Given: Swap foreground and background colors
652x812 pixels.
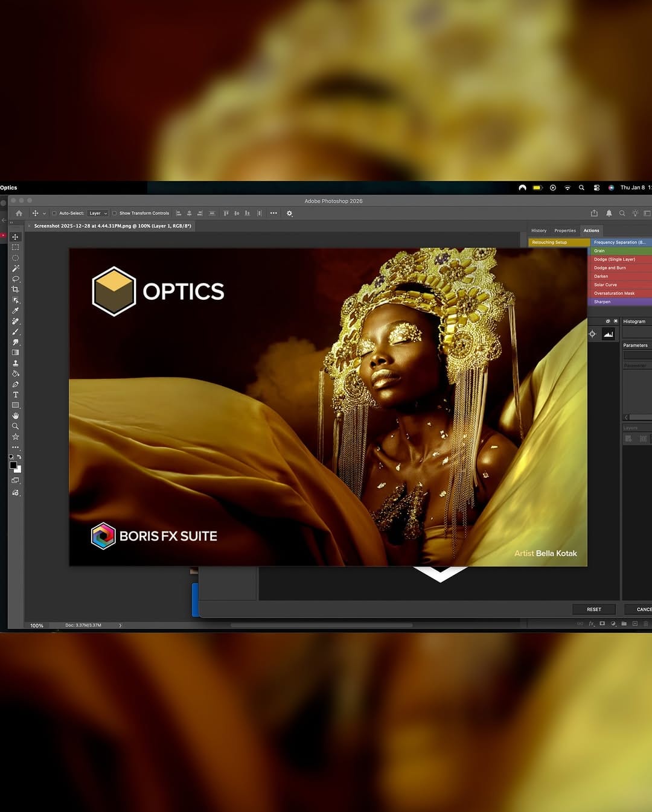Looking at the screenshot, I should point(19,457).
